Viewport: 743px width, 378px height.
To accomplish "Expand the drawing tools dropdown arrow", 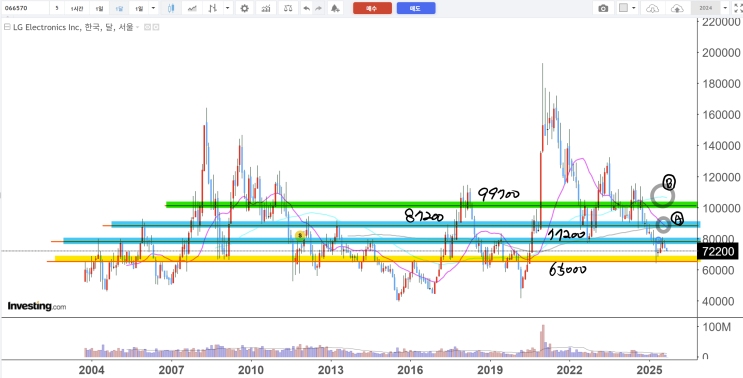I will tap(228, 8).
